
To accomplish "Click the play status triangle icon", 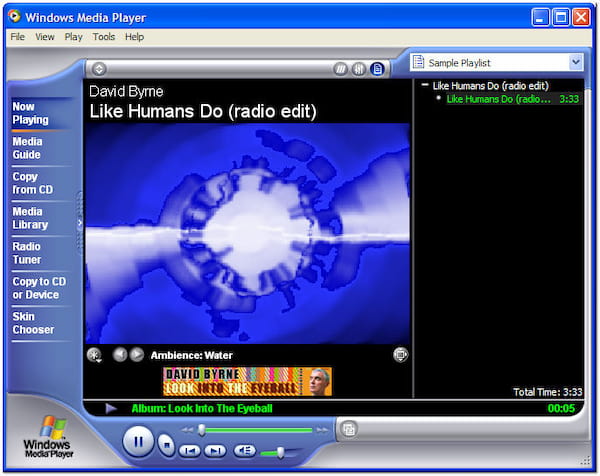I will [x=111, y=409].
